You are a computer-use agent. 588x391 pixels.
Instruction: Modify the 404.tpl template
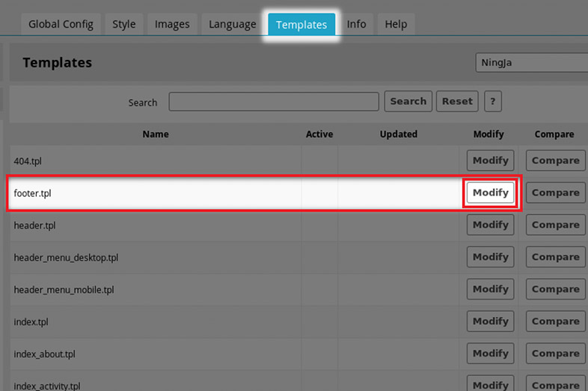[x=491, y=160]
